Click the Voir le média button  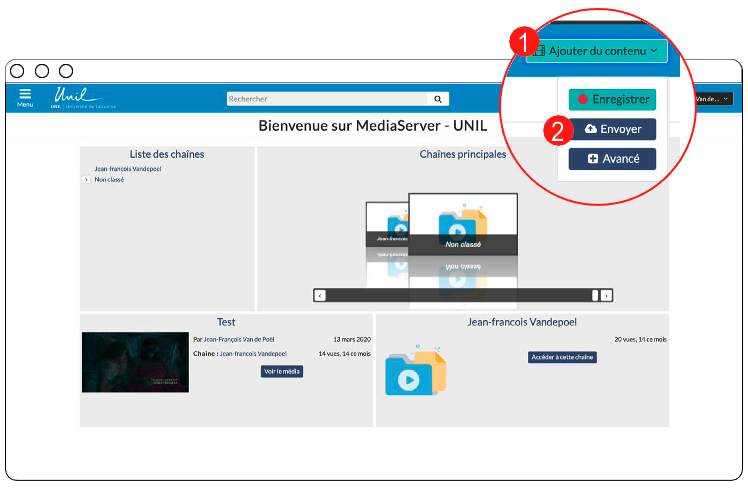282,371
